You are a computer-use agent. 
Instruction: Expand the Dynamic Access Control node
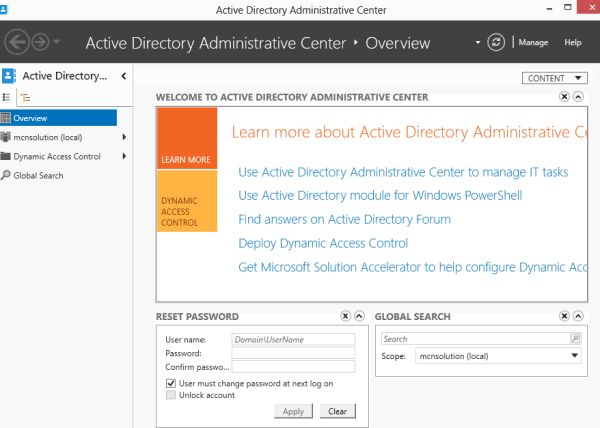(x=124, y=156)
